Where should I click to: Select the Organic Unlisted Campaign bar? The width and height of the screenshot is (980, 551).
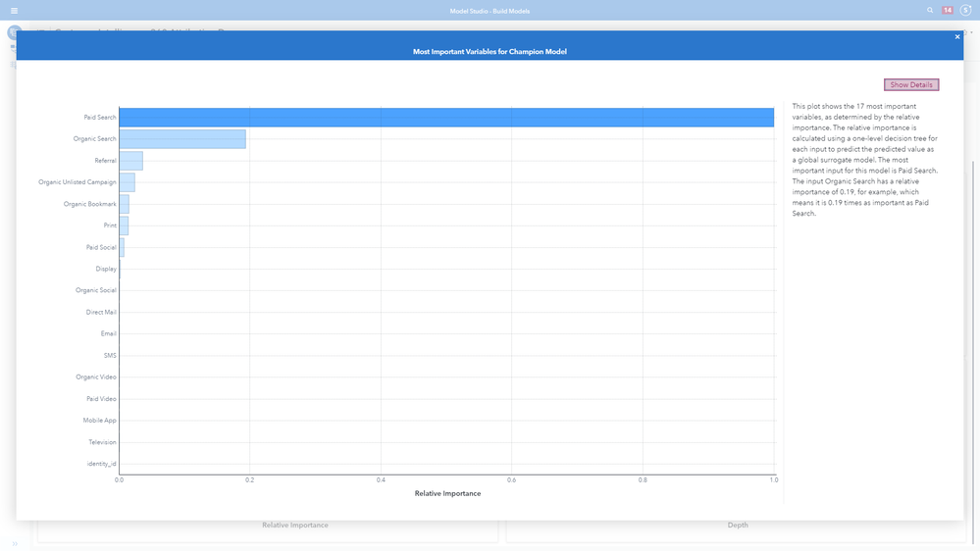(x=127, y=182)
